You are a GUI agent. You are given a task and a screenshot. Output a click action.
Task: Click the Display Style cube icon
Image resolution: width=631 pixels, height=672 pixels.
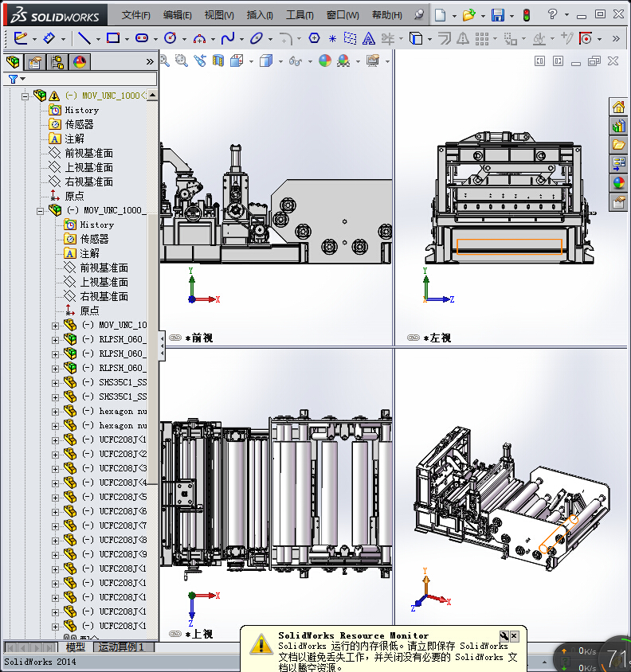click(x=266, y=61)
